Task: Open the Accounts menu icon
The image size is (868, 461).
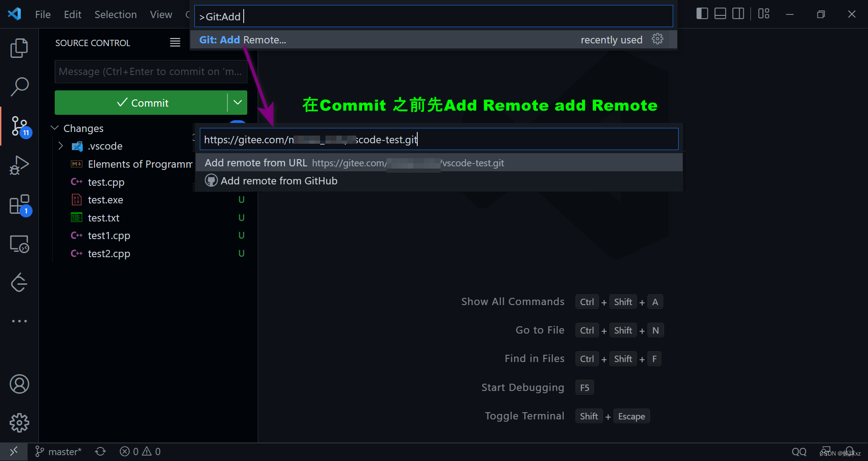Action: 19,384
